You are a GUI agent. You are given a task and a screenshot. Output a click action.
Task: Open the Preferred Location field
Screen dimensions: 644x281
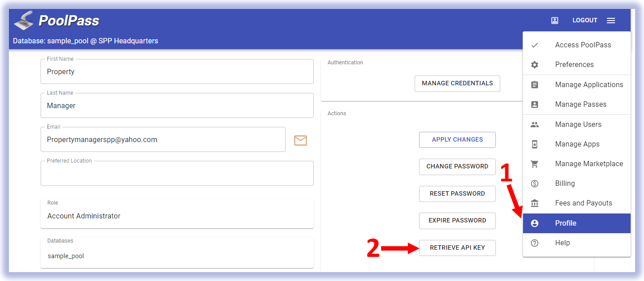click(177, 173)
